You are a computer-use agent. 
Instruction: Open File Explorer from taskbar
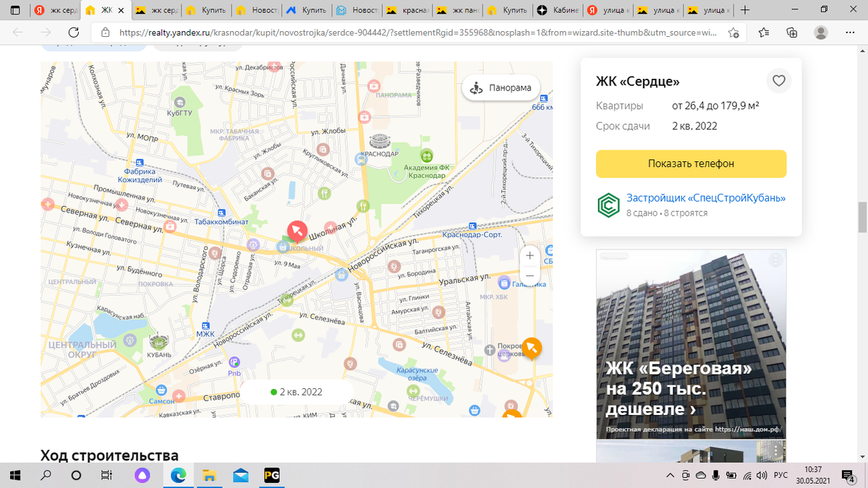[210, 476]
